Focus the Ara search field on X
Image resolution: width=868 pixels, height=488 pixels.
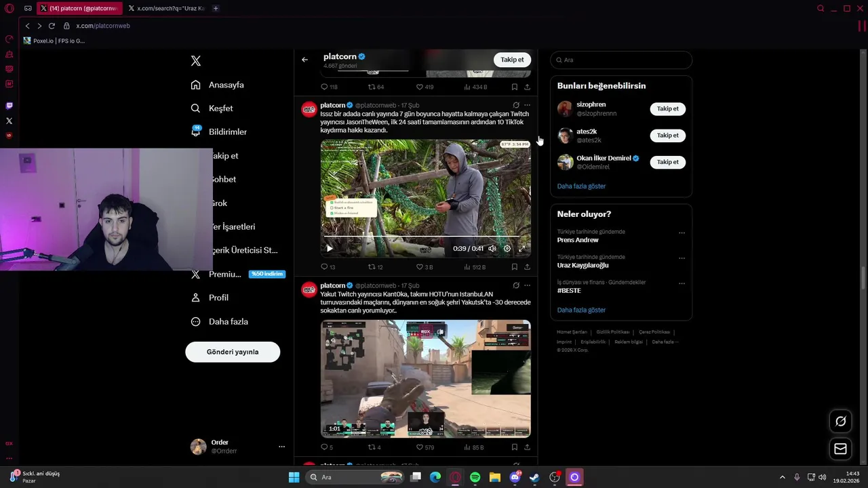(x=621, y=60)
